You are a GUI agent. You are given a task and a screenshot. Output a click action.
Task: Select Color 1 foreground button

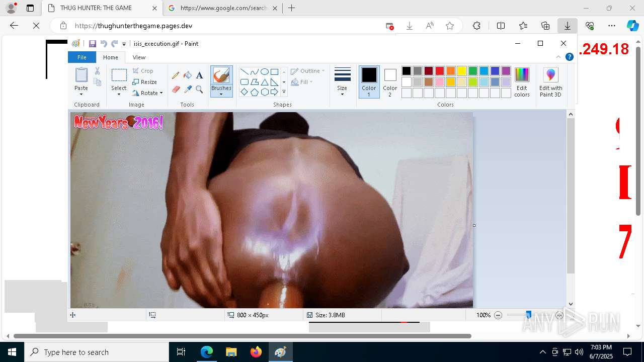point(369,82)
